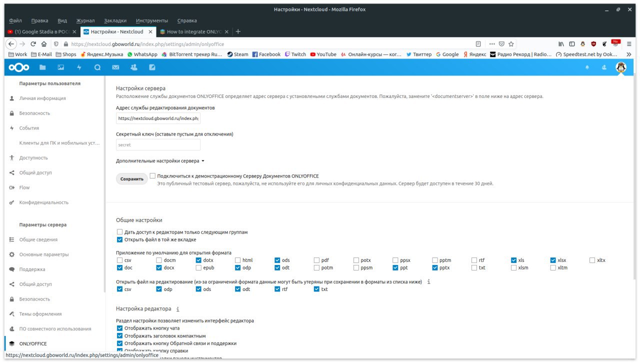
Task: Open the Nextcloud Contacts app icon
Action: [x=133, y=67]
